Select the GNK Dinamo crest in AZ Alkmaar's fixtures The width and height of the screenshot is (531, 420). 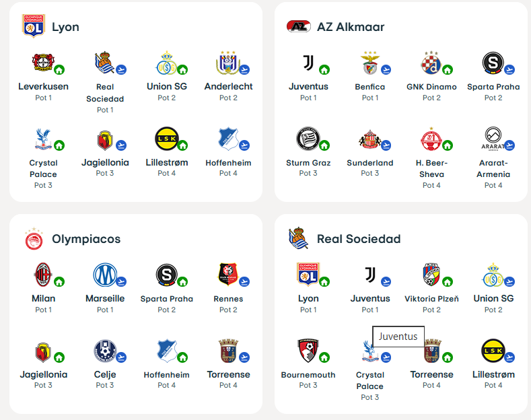431,63
